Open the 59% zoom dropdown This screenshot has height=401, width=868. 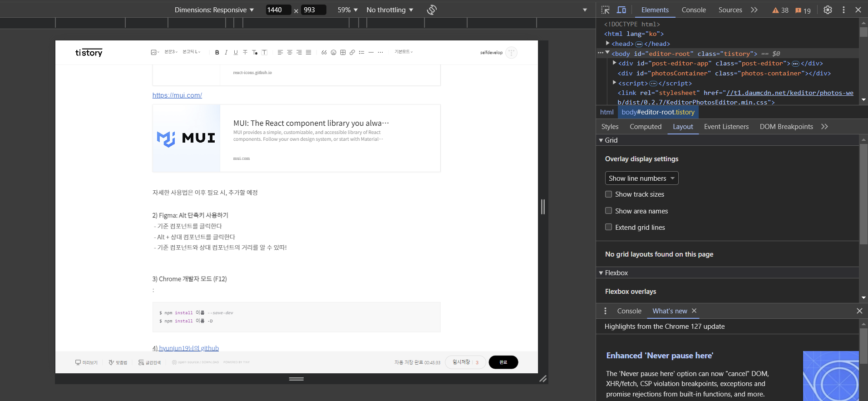[348, 10]
